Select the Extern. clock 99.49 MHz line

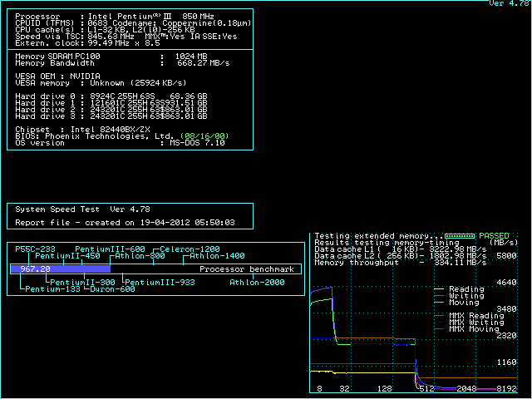pos(87,43)
